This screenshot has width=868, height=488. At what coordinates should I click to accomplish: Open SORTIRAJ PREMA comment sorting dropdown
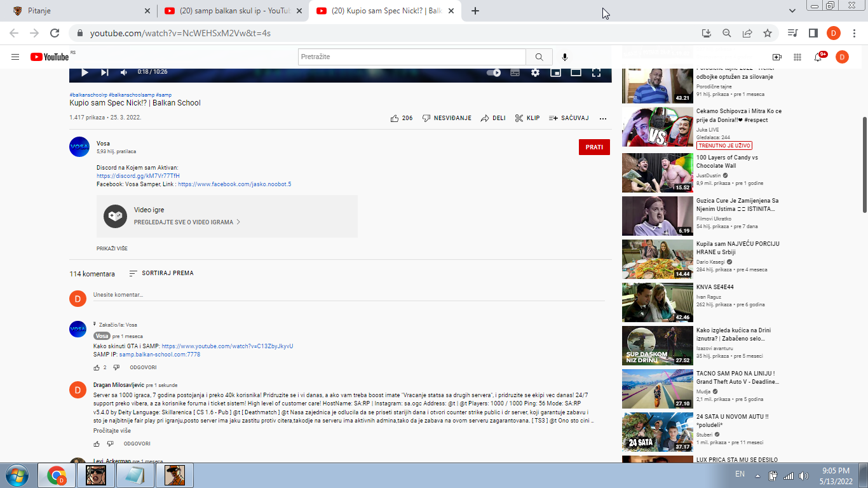(x=161, y=273)
